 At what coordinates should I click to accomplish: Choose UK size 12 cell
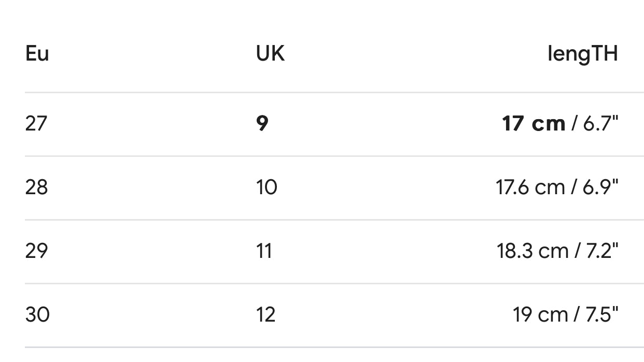tap(265, 314)
